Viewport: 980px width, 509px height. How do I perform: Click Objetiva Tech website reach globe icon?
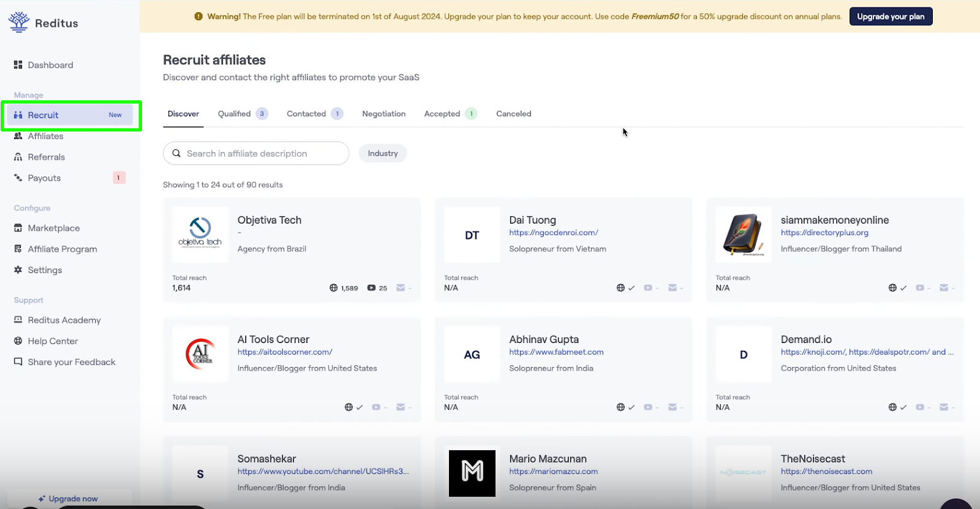(x=334, y=288)
